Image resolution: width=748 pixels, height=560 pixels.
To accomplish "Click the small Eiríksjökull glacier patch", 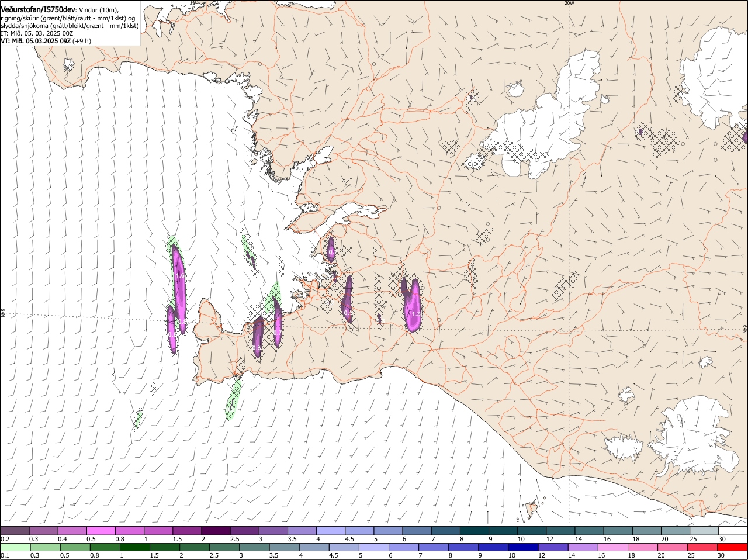I will [x=515, y=88].
